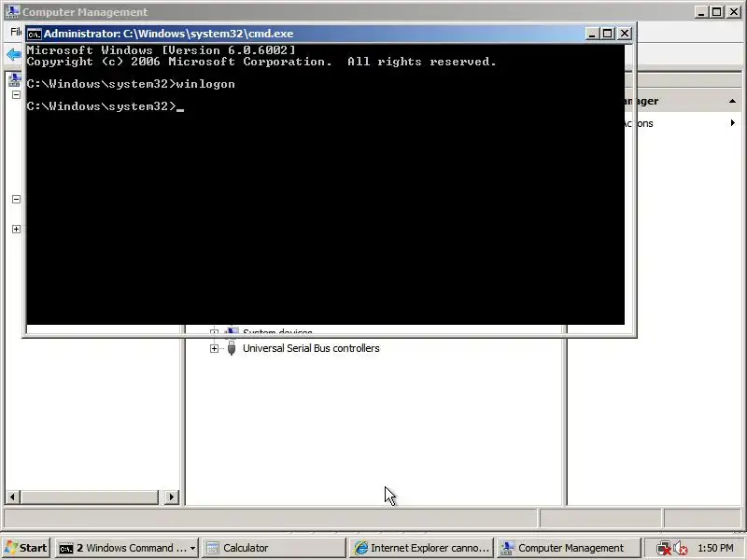The width and height of the screenshot is (747, 560).
Task: Click the 'Version 6.0.6002' console line
Action: [161, 50]
